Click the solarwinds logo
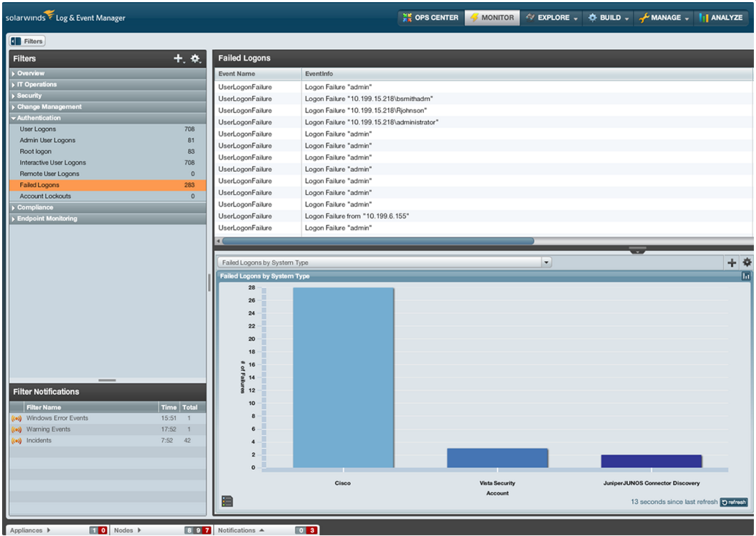The height and width of the screenshot is (536, 756). (65, 17)
